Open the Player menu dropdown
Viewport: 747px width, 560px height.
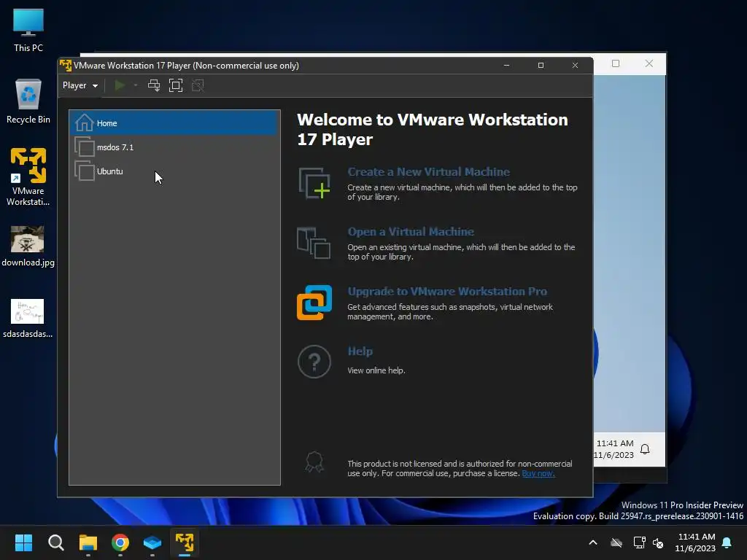tap(80, 86)
